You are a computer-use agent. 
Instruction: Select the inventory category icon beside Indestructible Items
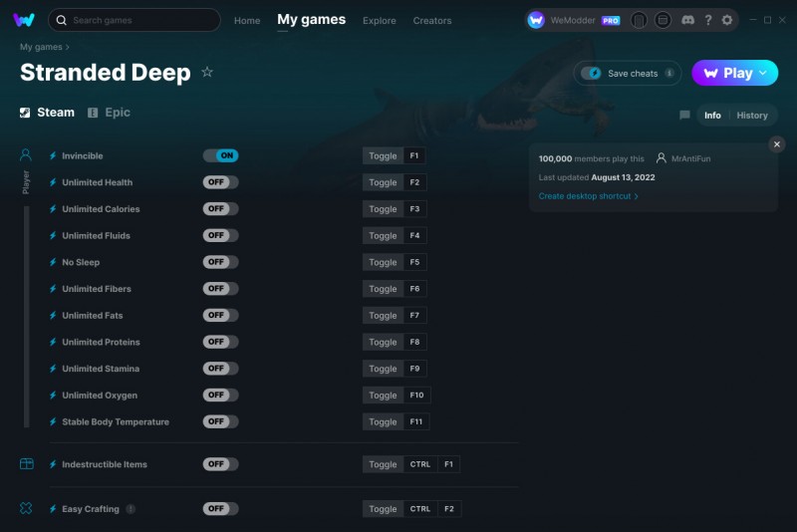27,464
